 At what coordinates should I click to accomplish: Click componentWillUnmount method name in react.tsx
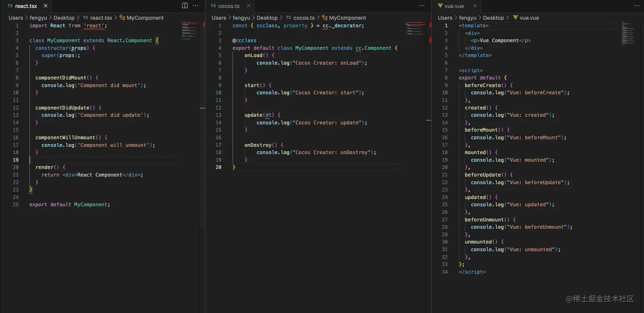coord(65,137)
